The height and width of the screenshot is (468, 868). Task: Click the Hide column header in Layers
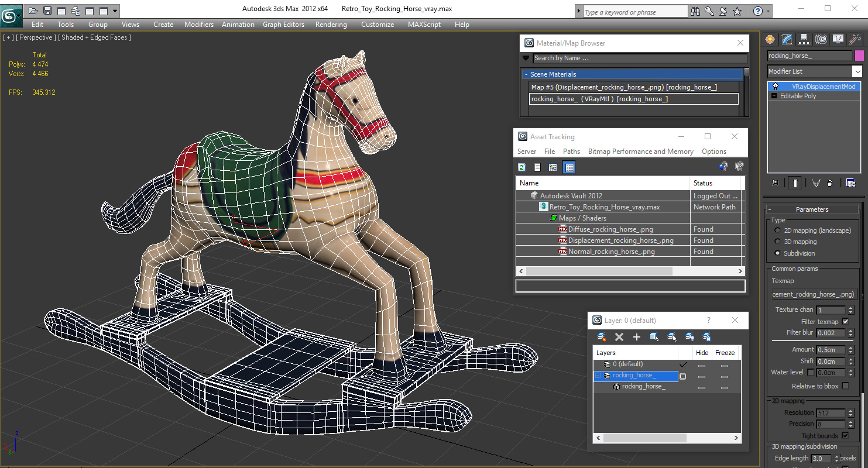coord(702,353)
